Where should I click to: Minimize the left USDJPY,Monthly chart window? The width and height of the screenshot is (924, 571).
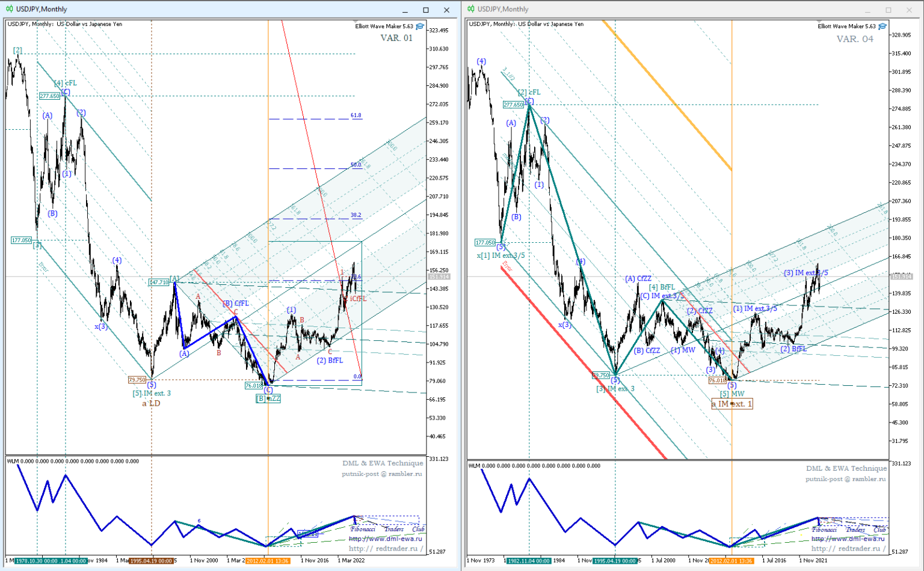(x=405, y=10)
